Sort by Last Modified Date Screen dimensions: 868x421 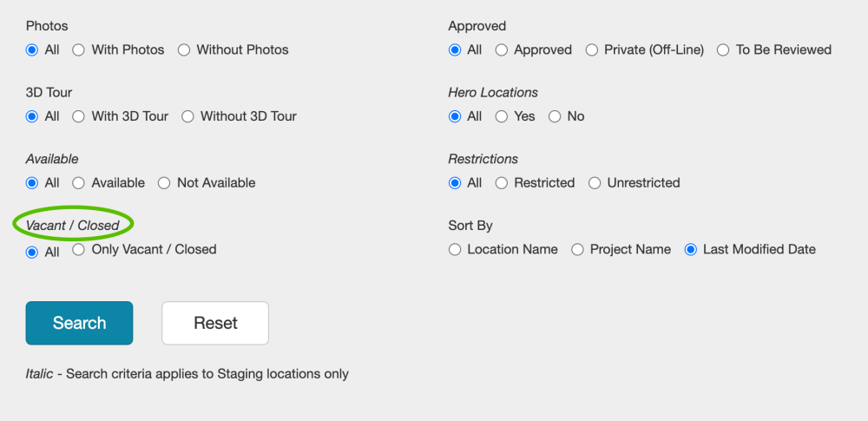(691, 250)
